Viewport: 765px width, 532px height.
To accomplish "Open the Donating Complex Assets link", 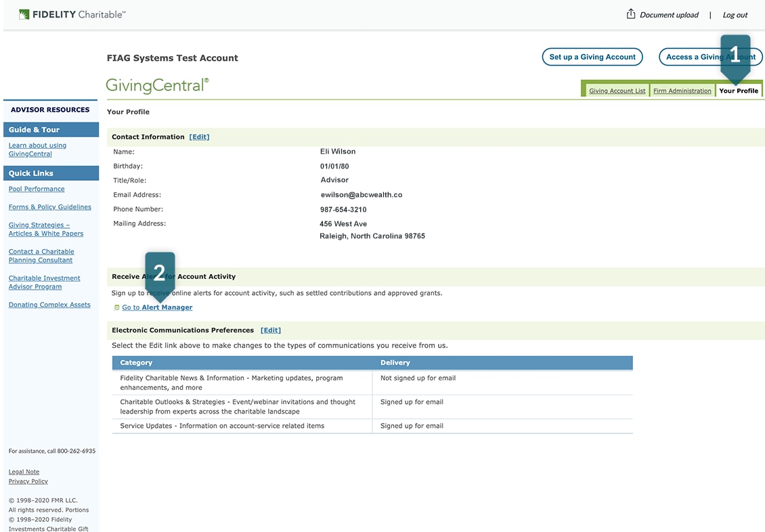I will (x=49, y=305).
